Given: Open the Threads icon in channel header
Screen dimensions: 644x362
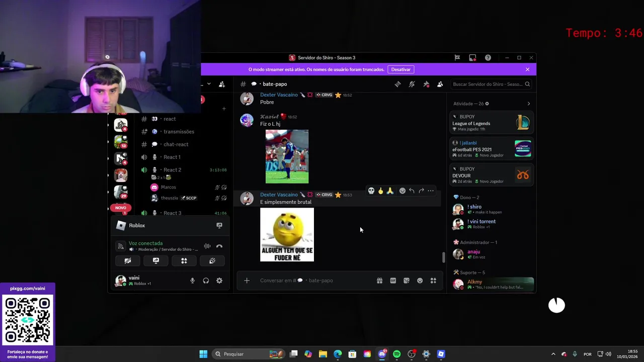Looking at the screenshot, I should [x=397, y=84].
